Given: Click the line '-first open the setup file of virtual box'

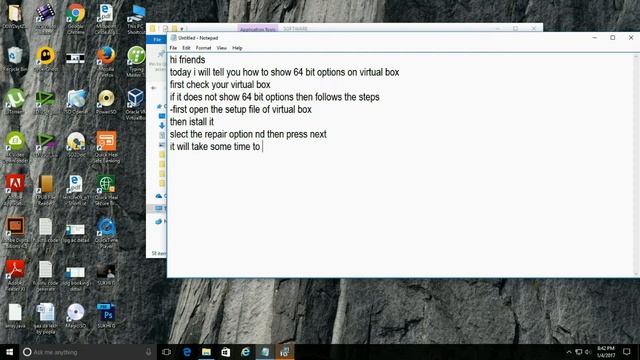Looking at the screenshot, I should pos(241,109).
